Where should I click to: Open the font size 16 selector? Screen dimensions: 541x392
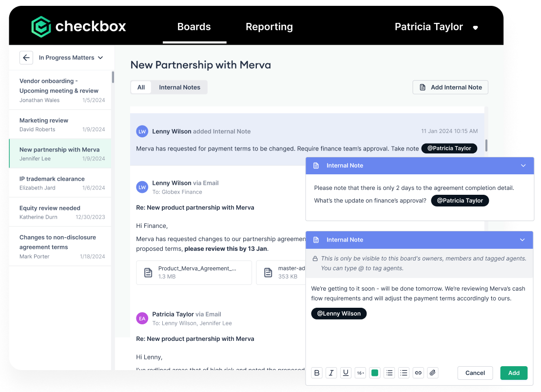pyautogui.click(x=360, y=373)
